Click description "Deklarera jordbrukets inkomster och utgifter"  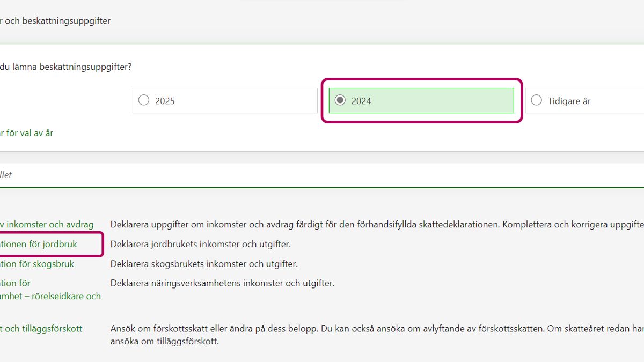click(x=200, y=244)
